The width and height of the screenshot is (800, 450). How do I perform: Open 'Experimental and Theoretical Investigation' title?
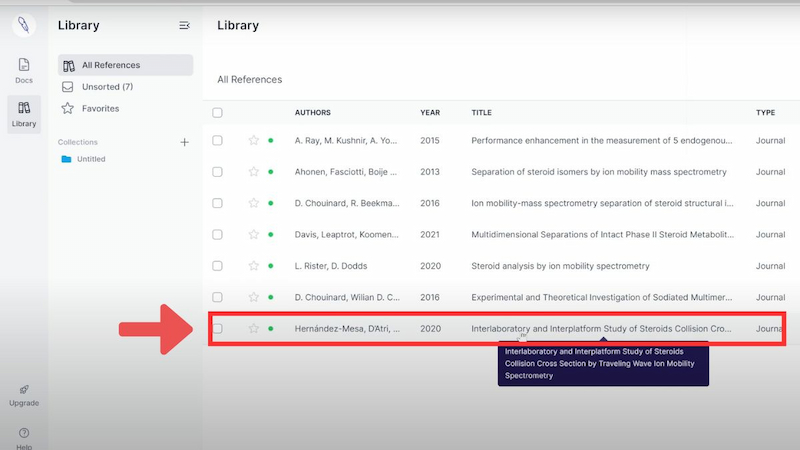coord(602,297)
